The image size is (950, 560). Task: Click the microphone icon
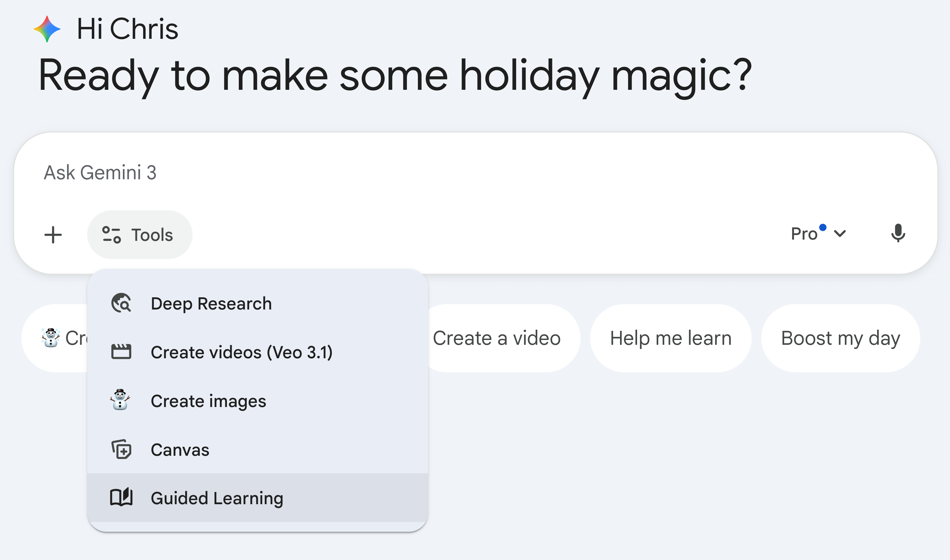point(898,233)
